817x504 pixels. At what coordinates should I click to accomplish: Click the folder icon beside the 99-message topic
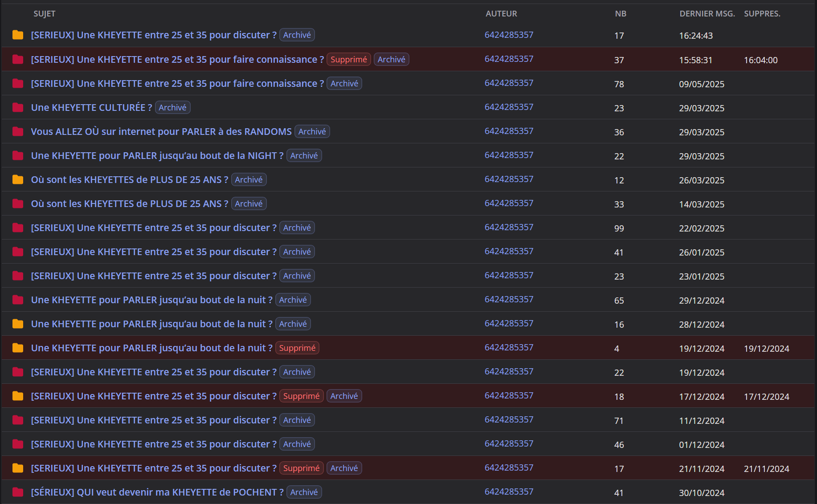tap(18, 228)
